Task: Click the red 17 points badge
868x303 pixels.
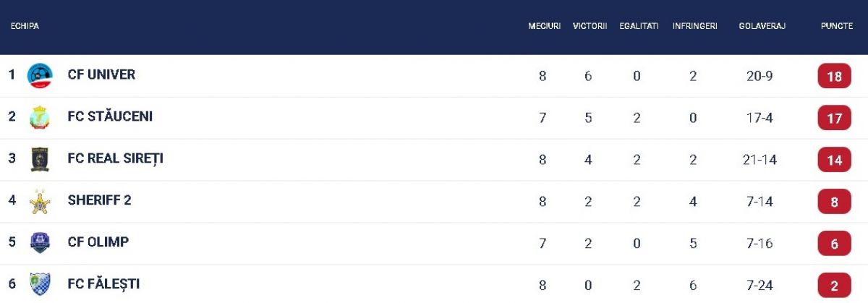Action: click(834, 118)
